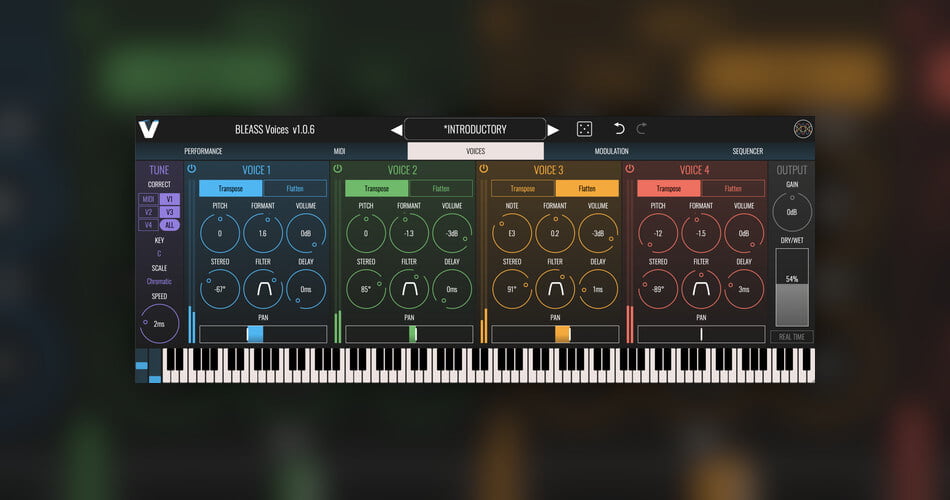Click the BLEASS V logo icon
Screen dimensions: 950x500
pyautogui.click(x=149, y=129)
